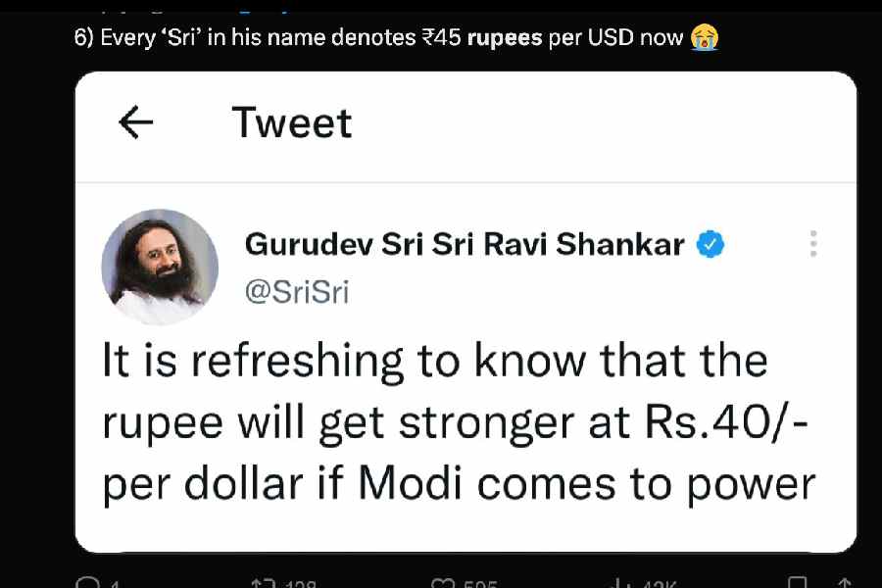Toggle the bookmark icon for this post

click(799, 584)
